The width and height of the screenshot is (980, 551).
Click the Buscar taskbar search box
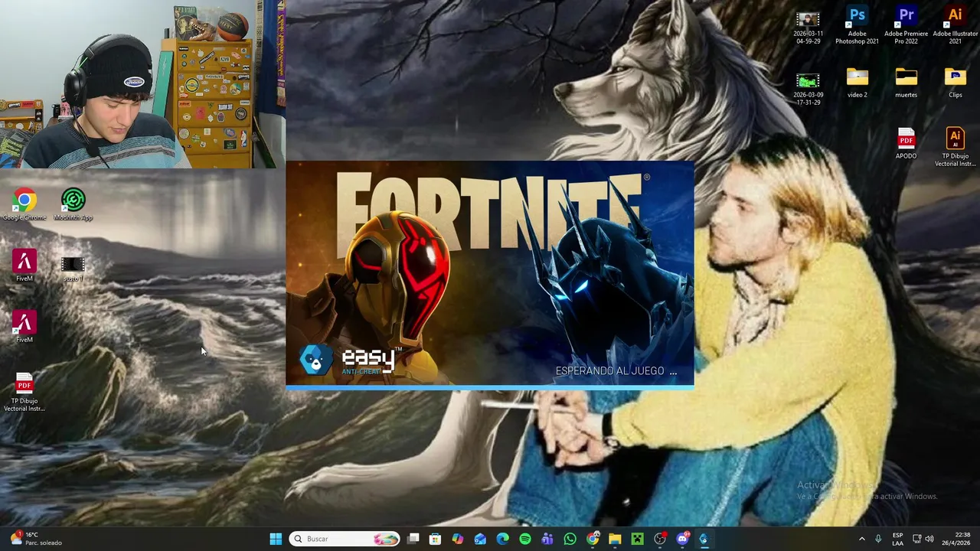345,539
